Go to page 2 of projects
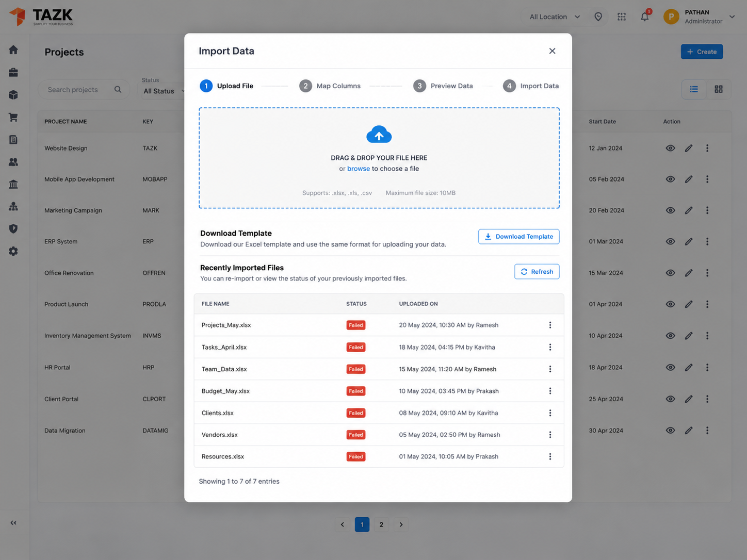This screenshot has height=560, width=747. pyautogui.click(x=381, y=525)
